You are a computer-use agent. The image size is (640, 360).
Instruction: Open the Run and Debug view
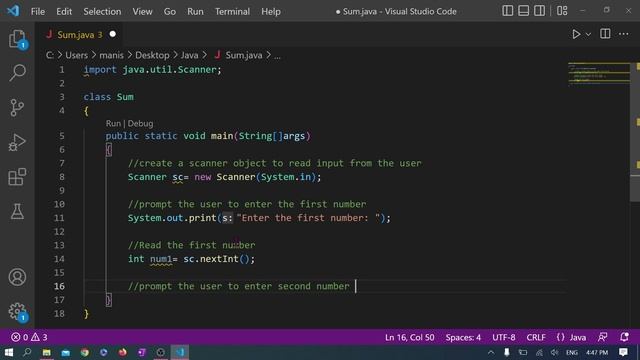click(17, 142)
